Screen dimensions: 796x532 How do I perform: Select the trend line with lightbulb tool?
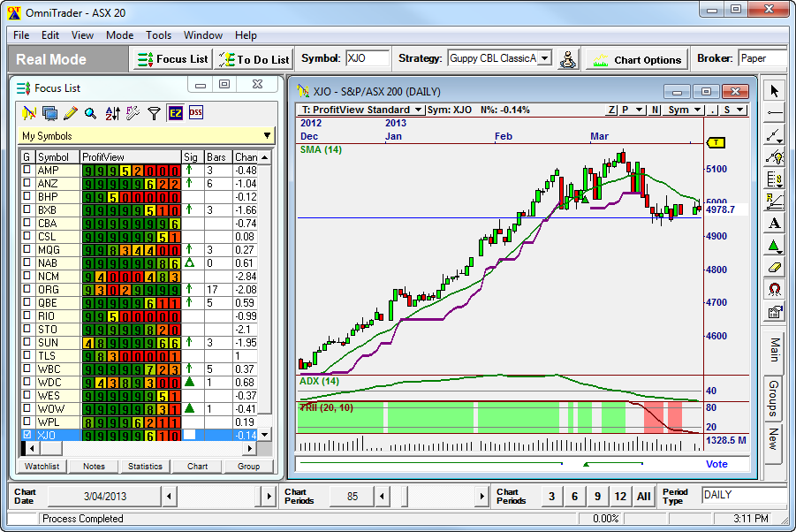coord(774,156)
